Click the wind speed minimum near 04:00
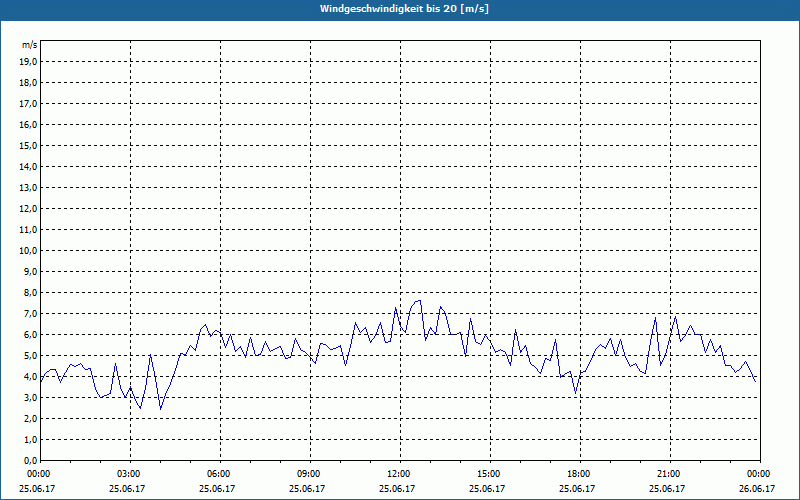Screen dimensions: 800x500 click(161, 409)
